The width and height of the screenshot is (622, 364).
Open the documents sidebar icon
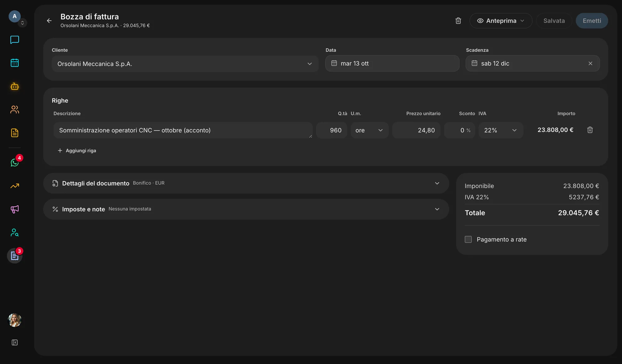coord(15,133)
